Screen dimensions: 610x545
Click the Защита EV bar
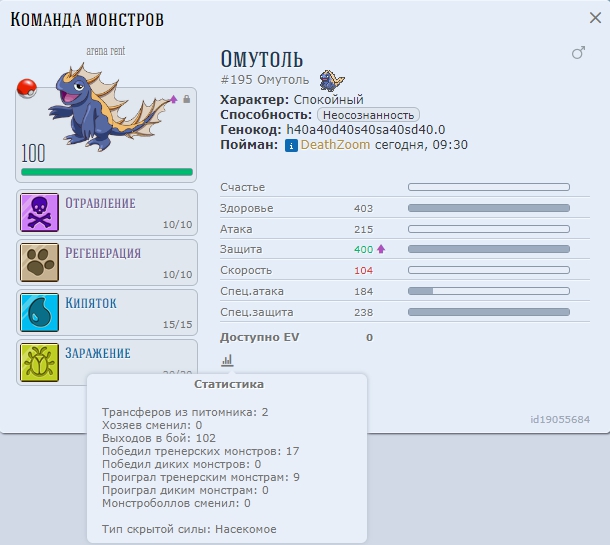pyautogui.click(x=489, y=249)
